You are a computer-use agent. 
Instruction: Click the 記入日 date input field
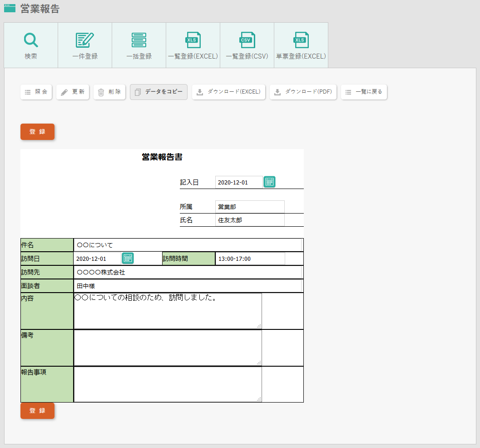(x=239, y=182)
